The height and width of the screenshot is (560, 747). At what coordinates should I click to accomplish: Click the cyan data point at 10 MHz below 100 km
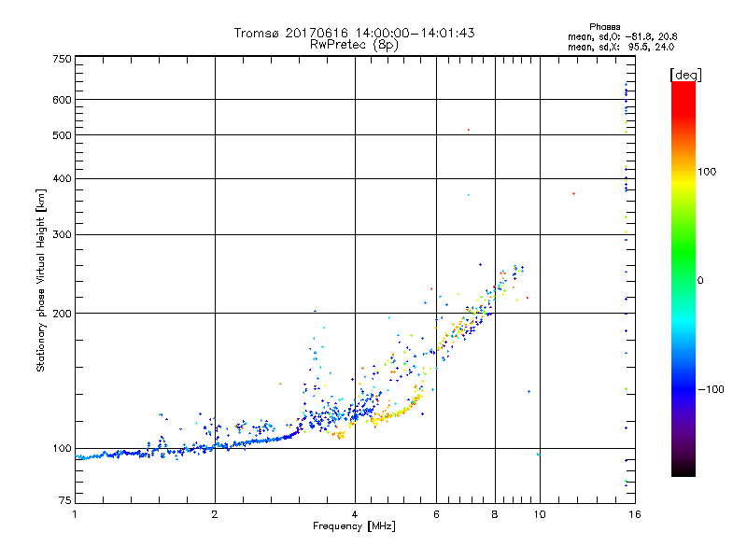pos(539,455)
